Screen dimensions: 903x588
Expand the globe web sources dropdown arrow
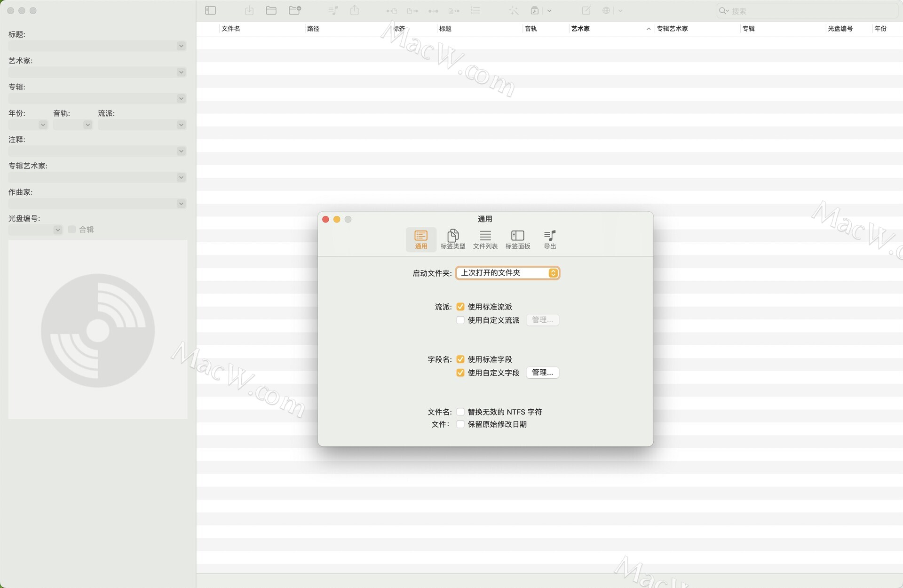pos(620,11)
